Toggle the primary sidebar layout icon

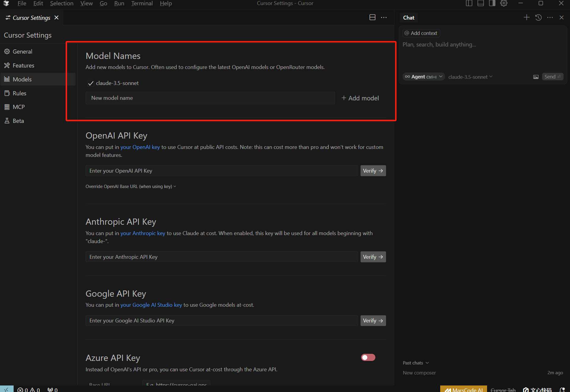[469, 3]
